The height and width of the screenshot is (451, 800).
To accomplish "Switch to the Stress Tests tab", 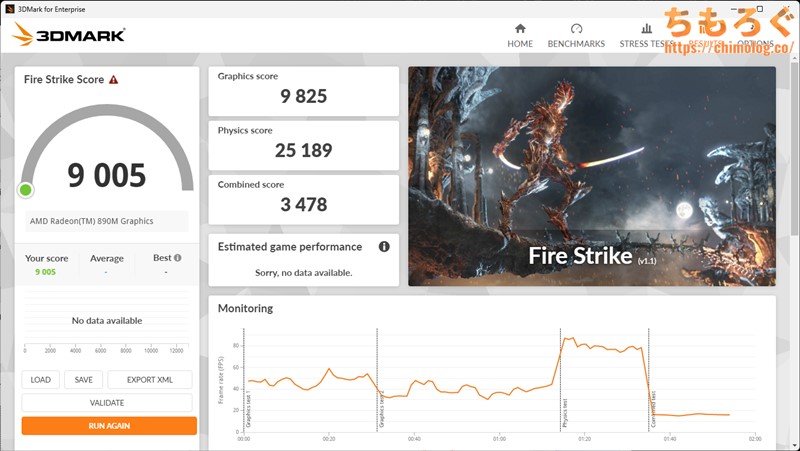I will 646,43.
